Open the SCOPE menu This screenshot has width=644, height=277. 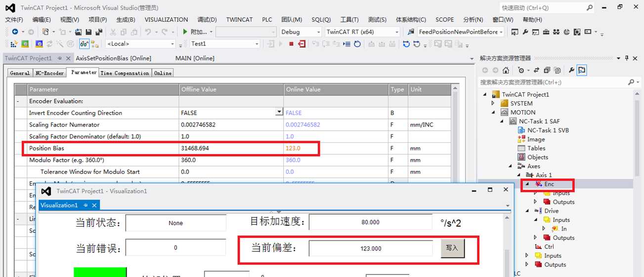point(444,20)
